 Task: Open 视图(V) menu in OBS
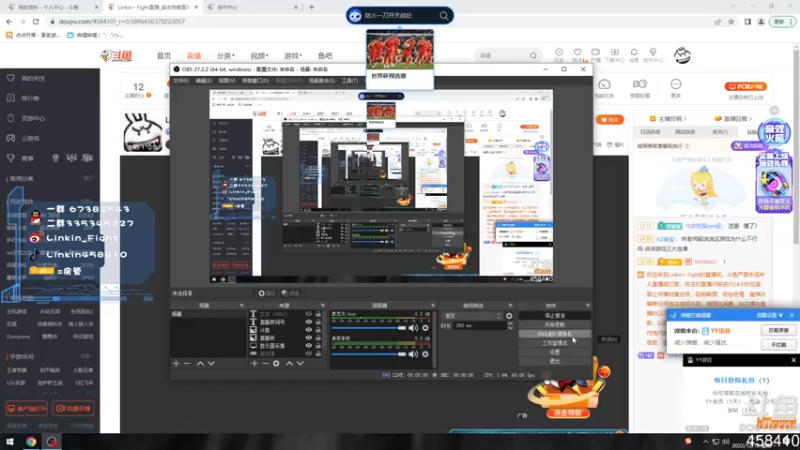227,81
